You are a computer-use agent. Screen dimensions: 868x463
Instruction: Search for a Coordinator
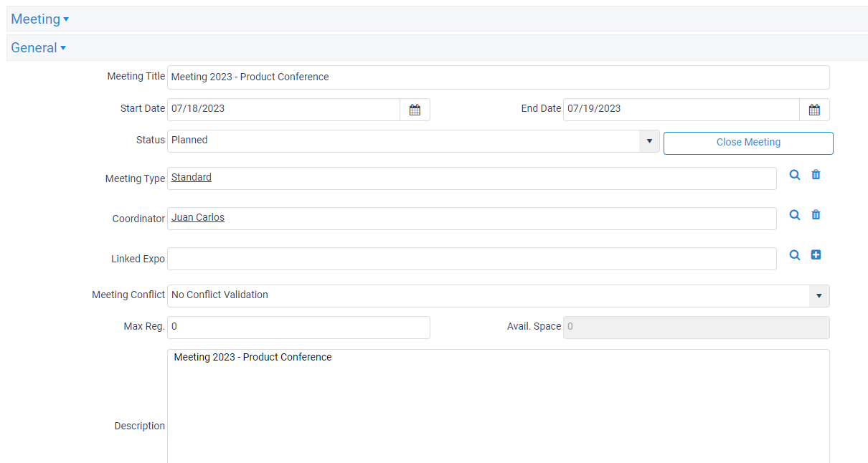[794, 214]
